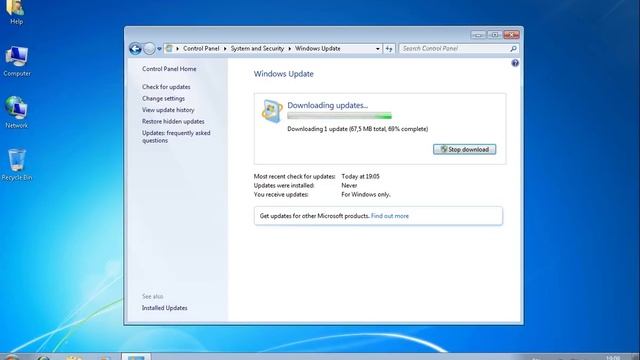Click the Refresh button in address bar
This screenshot has height=360, width=640.
pos(389,49)
